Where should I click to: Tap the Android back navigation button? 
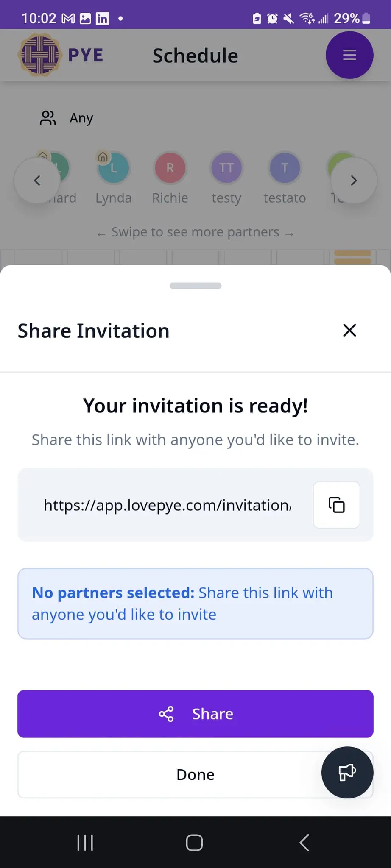(304, 843)
